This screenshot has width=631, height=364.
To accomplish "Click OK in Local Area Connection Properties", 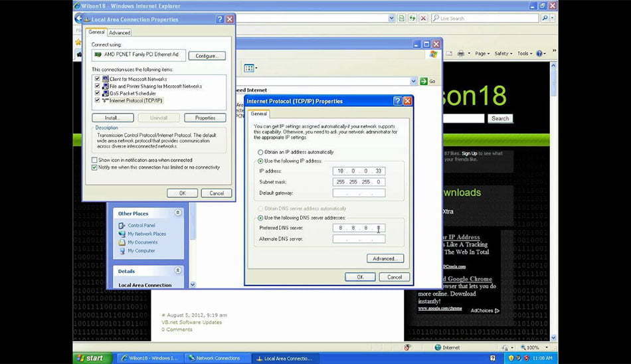I will pyautogui.click(x=182, y=193).
